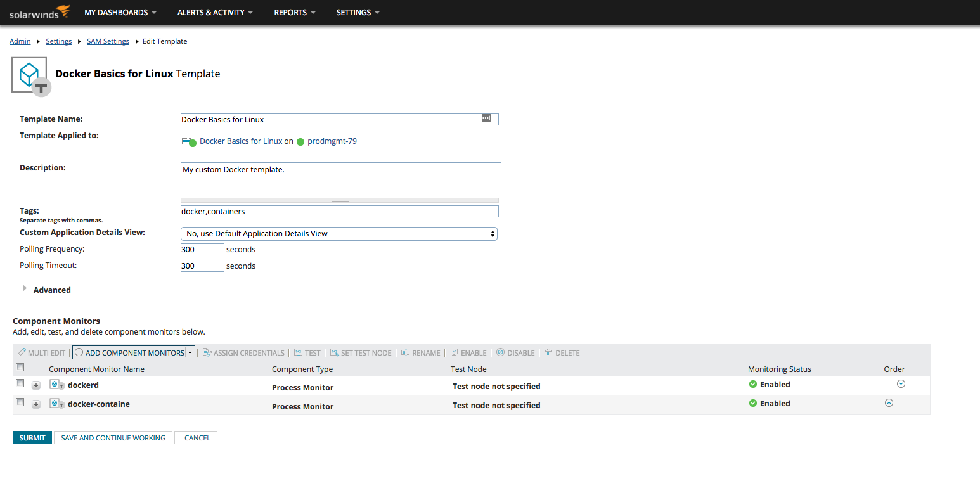
Task: Open Docker Basics for Linux application link
Action: click(x=241, y=141)
